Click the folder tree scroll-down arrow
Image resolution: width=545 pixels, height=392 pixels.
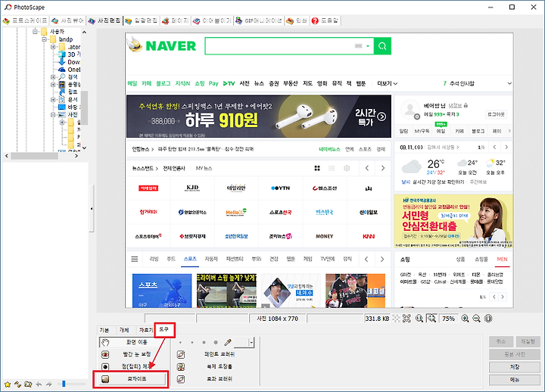click(84, 148)
